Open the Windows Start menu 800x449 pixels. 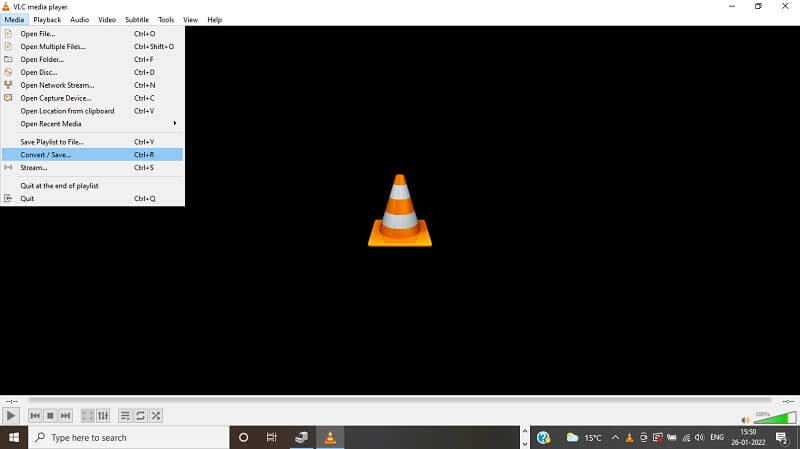[14, 437]
